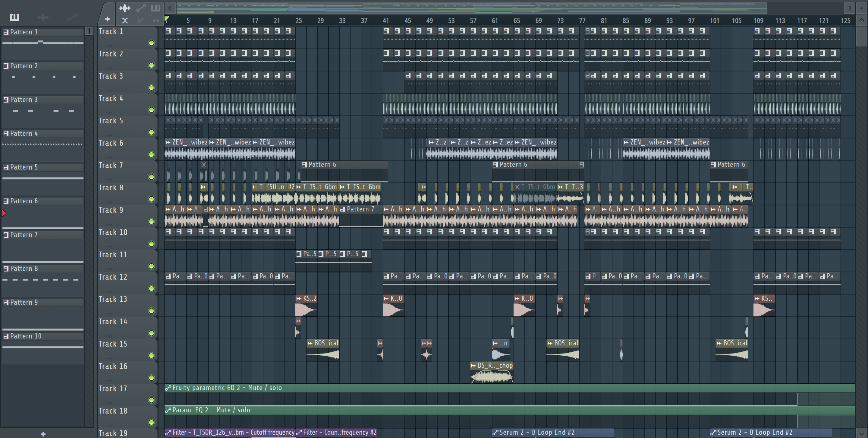Image resolution: width=868 pixels, height=438 pixels.
Task: Mute Track 2 via its green LED
Action: click(x=152, y=65)
